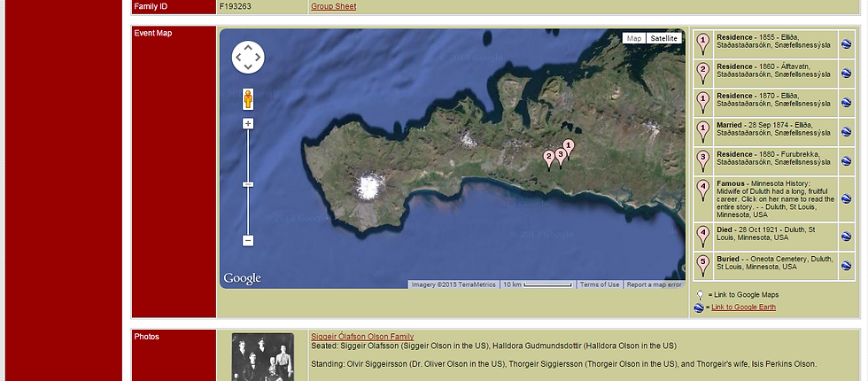868x381 pixels.
Task: Click map marker 2 on the map
Action: [548, 160]
